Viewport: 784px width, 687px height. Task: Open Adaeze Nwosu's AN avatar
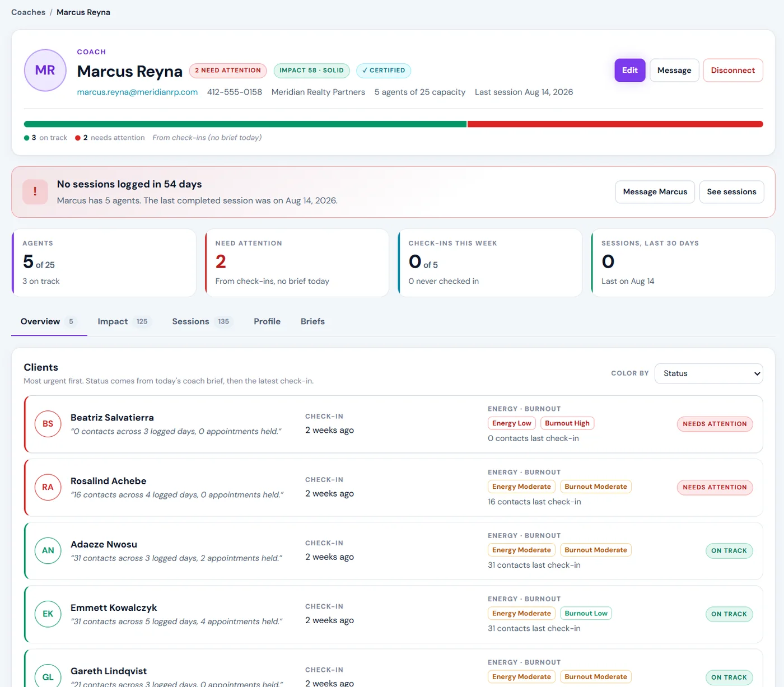[x=48, y=550]
